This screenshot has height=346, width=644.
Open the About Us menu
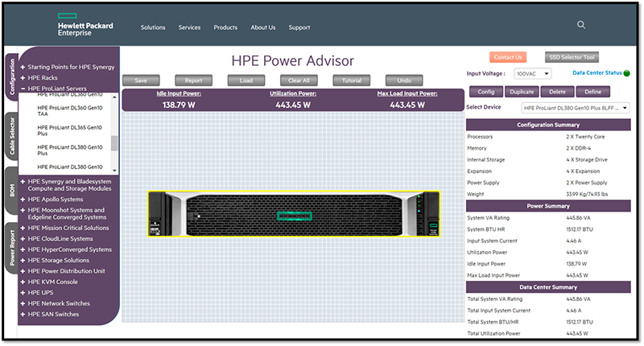click(263, 27)
